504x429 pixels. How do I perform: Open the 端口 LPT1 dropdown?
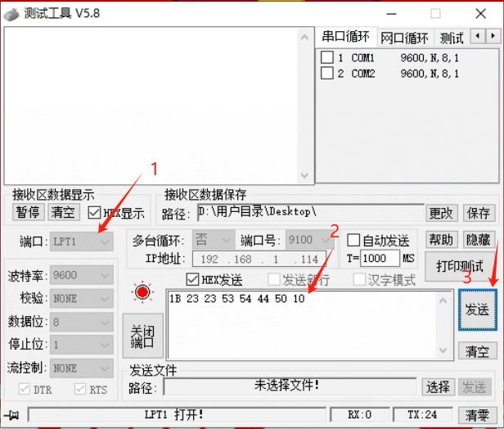pyautogui.click(x=82, y=242)
